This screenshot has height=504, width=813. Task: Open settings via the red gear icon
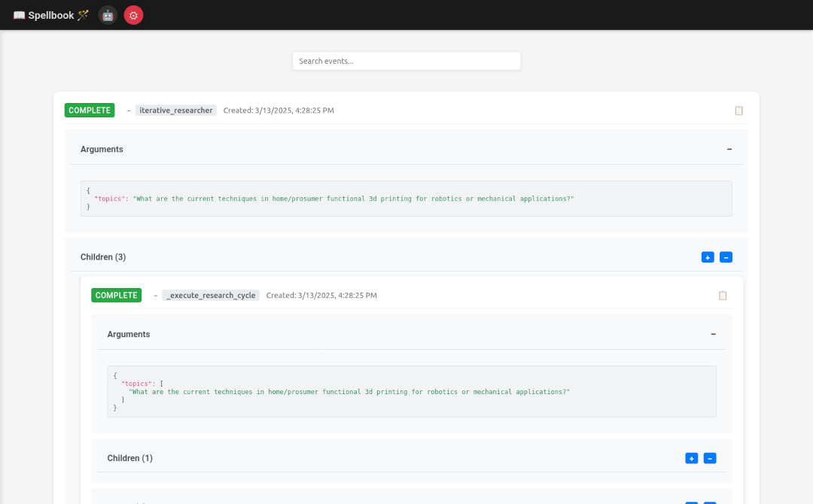133,15
